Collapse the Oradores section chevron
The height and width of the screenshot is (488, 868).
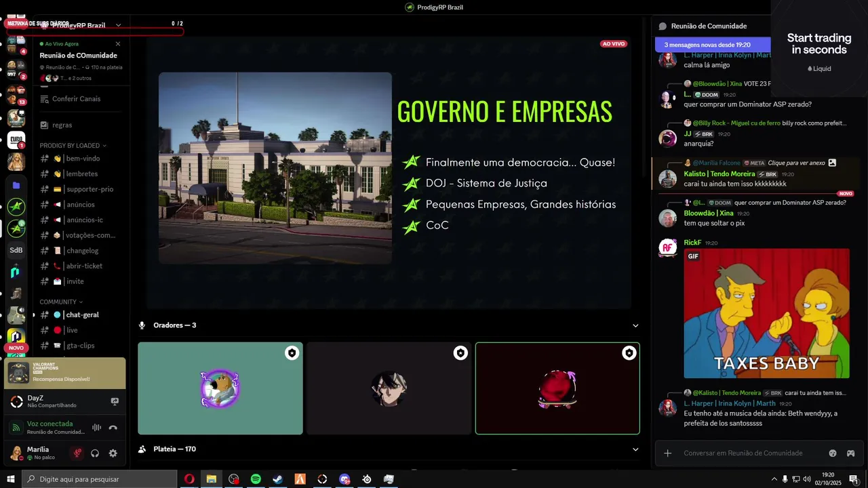(x=635, y=325)
